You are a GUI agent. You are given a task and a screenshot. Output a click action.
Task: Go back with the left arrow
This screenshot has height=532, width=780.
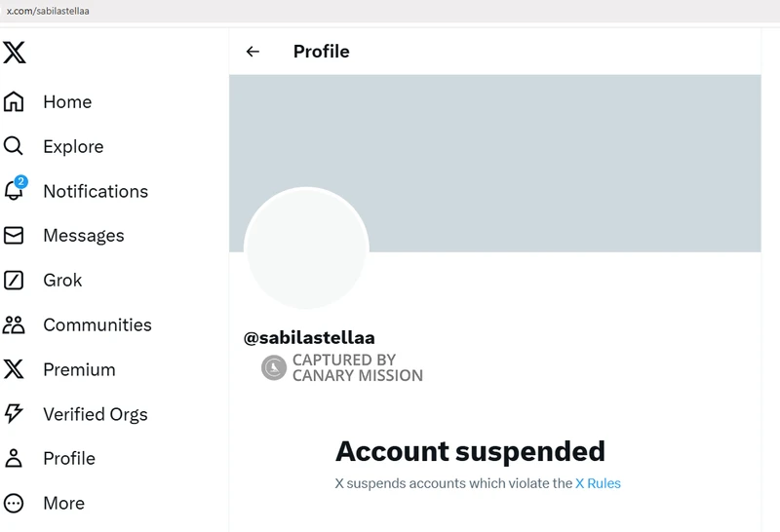point(253,52)
